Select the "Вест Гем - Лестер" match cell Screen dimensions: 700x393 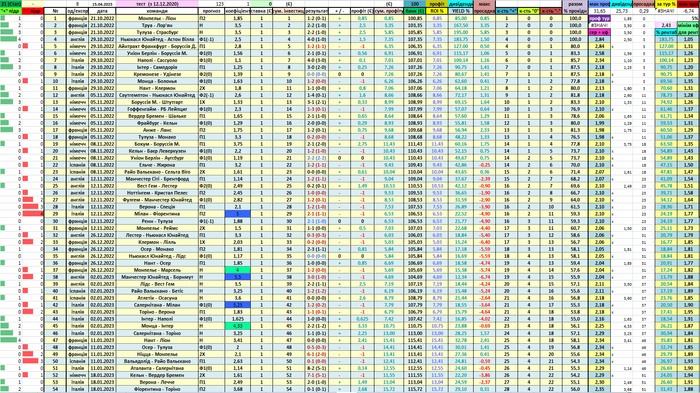(157, 186)
